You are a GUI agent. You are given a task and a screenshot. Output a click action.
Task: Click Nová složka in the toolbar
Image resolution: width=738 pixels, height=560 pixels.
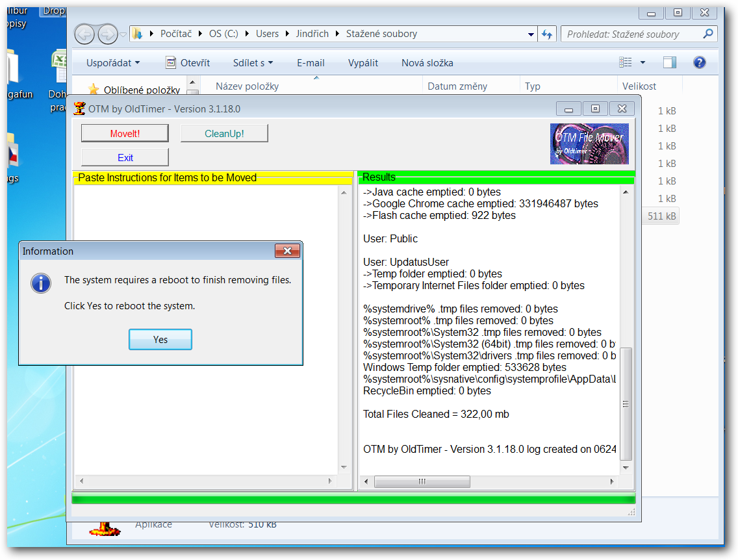click(427, 63)
